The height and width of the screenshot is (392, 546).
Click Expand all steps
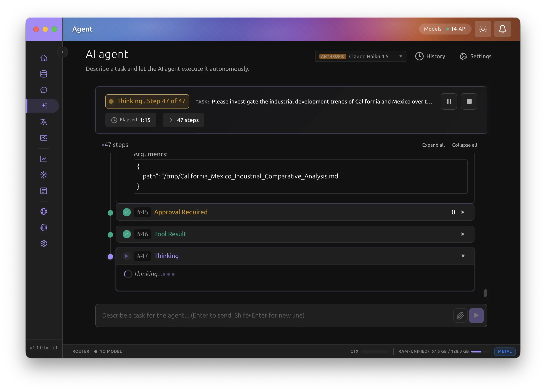[x=433, y=145]
